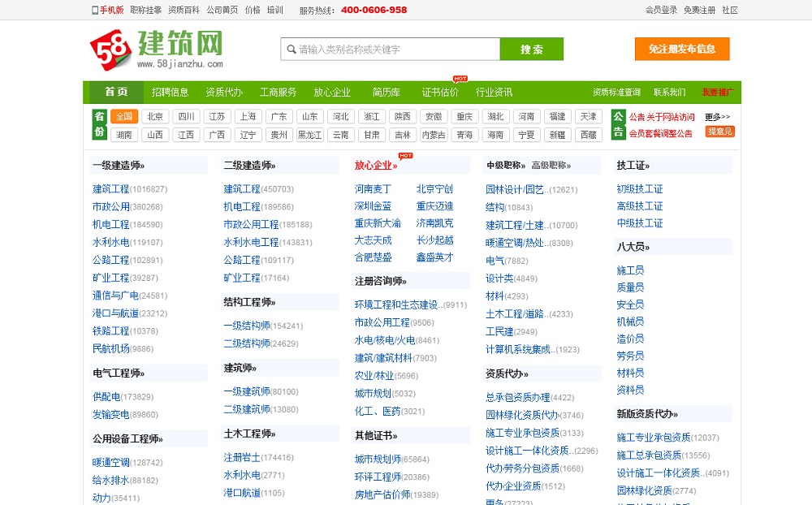Image resolution: width=812 pixels, height=505 pixels.
Task: Expand the 中级职称» heading
Action: tap(506, 166)
